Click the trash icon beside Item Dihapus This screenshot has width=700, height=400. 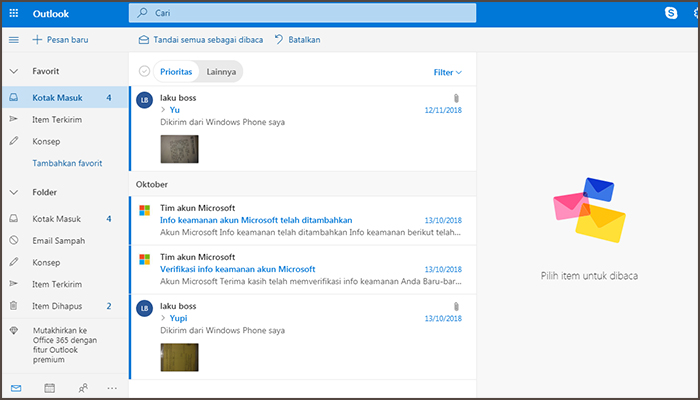click(14, 306)
